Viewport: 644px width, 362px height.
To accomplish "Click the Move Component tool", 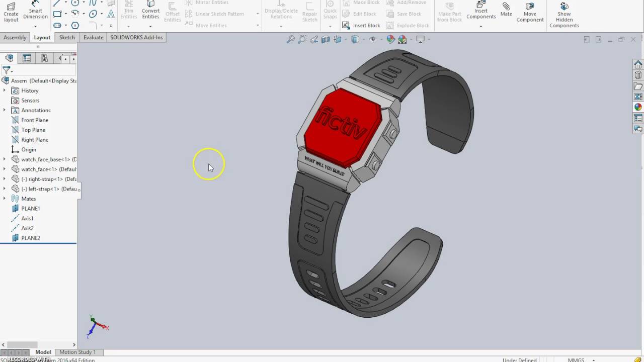I will (x=530, y=13).
